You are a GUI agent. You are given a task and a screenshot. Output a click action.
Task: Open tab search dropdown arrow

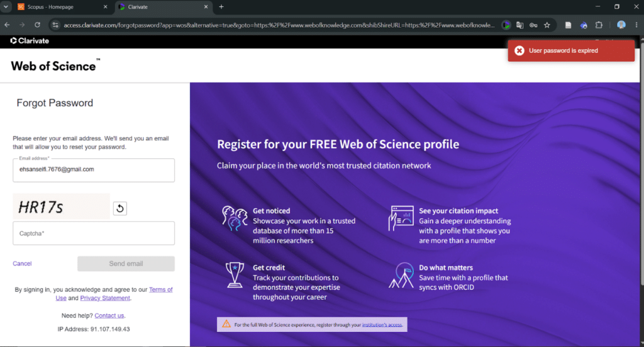6,6
